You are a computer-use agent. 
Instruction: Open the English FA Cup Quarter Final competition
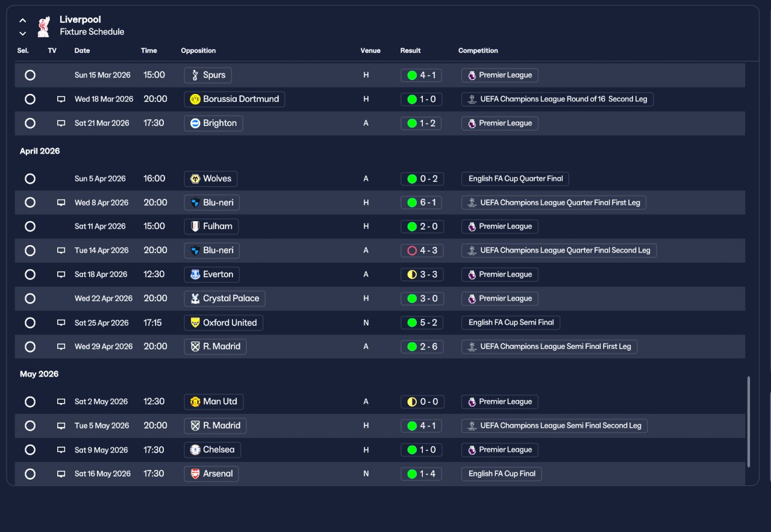[515, 179]
